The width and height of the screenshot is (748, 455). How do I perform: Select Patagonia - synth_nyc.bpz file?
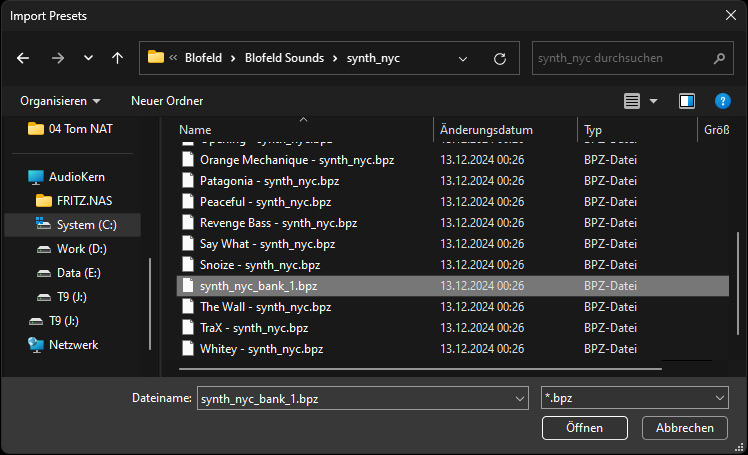270,181
